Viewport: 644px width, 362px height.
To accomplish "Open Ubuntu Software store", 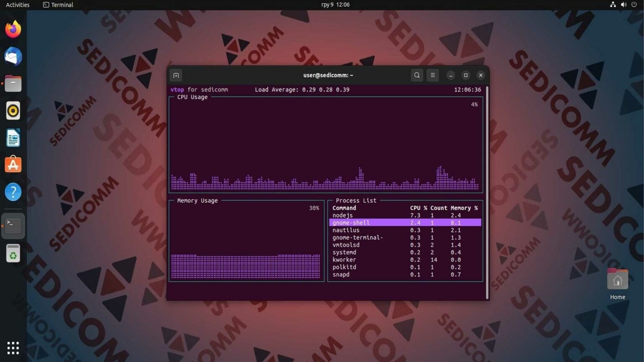I will 13,165.
